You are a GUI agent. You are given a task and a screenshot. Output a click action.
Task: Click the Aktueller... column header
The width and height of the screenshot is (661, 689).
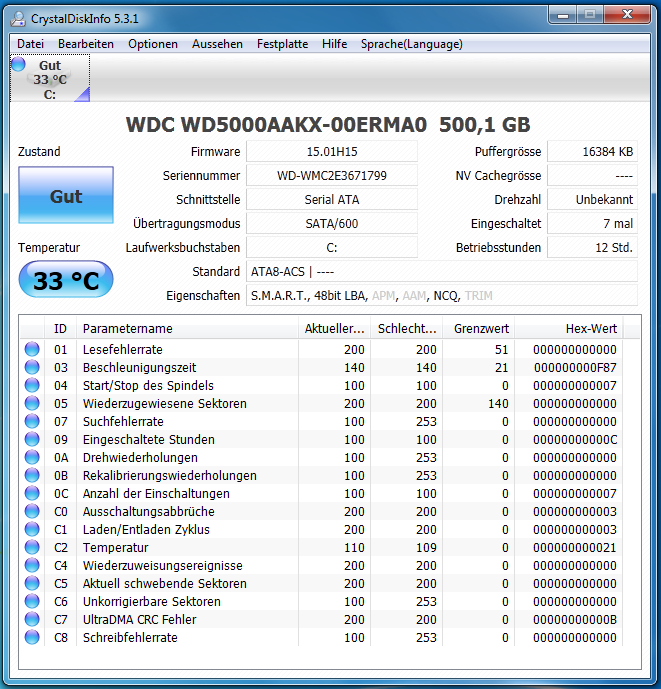point(334,329)
